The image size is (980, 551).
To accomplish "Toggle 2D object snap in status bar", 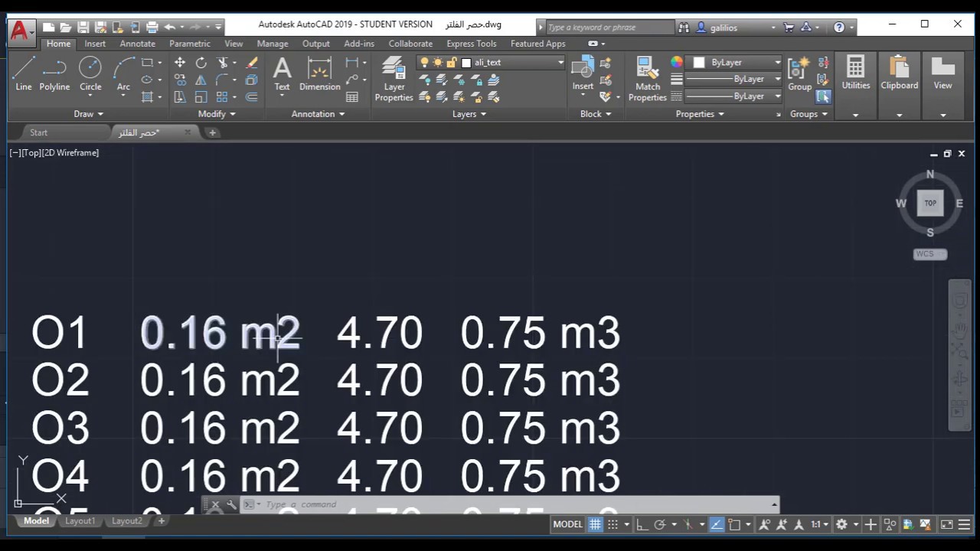I will click(x=734, y=524).
